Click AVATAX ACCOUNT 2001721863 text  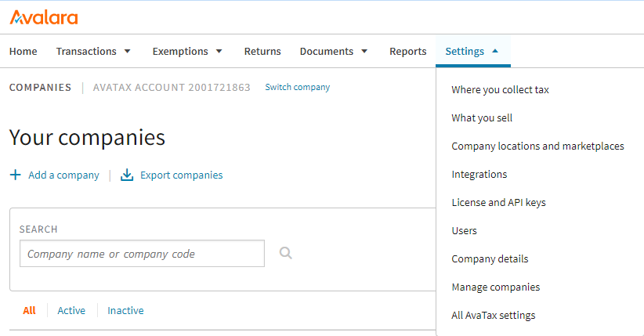coord(172,88)
